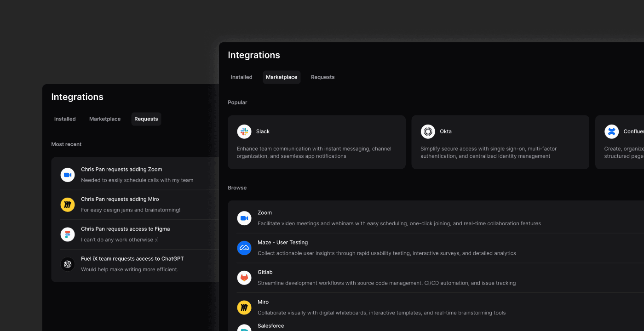
Task: Click Gitlab description about development workflows
Action: 386,283
